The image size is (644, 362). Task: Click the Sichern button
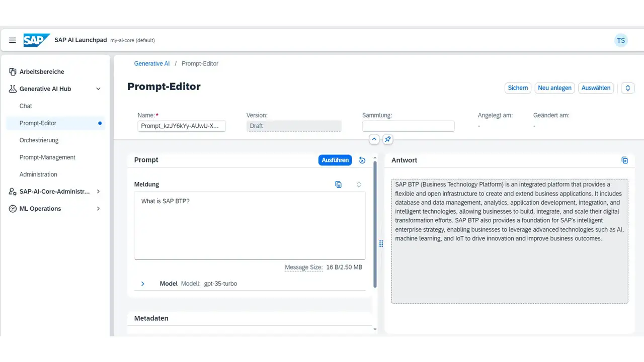518,88
